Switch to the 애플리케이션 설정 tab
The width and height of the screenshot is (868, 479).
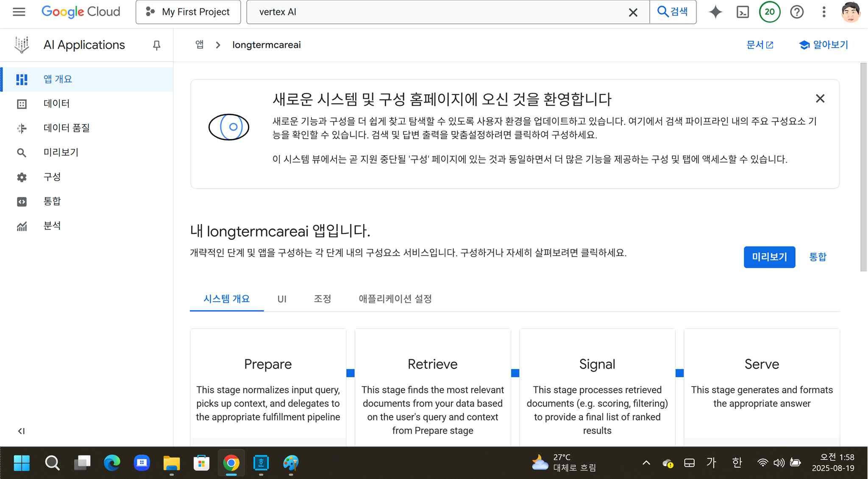(x=395, y=299)
